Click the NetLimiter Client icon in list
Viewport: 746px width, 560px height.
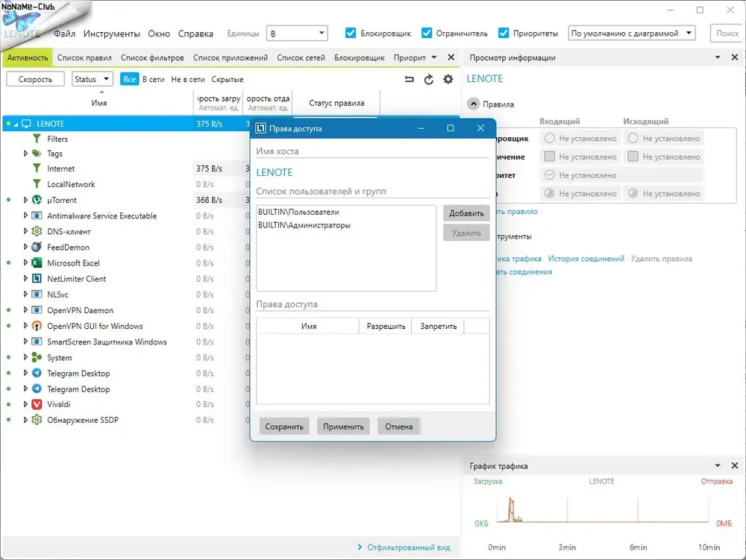pyautogui.click(x=37, y=279)
